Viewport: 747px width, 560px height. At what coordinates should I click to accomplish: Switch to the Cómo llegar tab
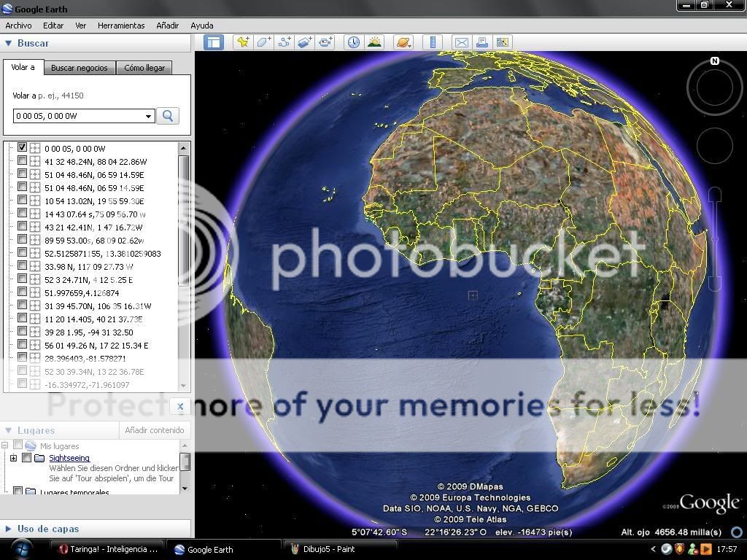144,68
